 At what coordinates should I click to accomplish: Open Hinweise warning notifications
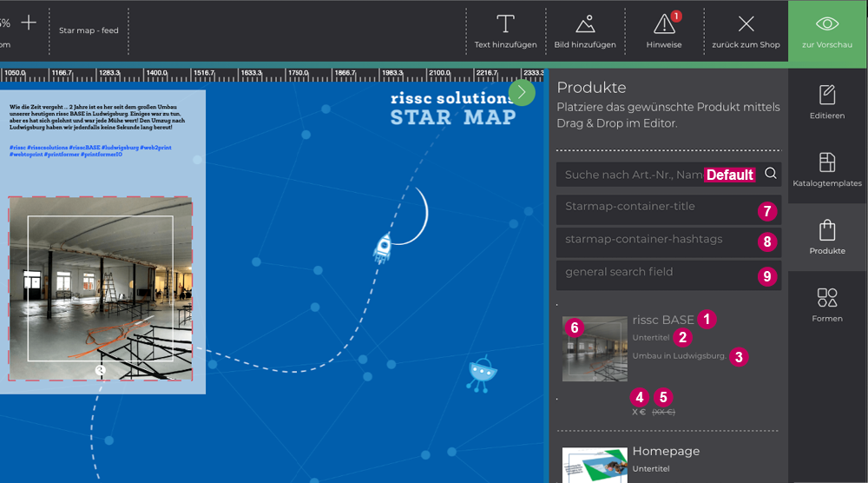664,24
